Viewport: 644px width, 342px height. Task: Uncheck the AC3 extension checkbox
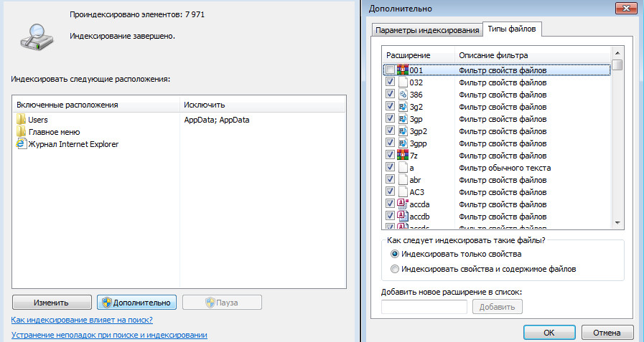(x=389, y=192)
